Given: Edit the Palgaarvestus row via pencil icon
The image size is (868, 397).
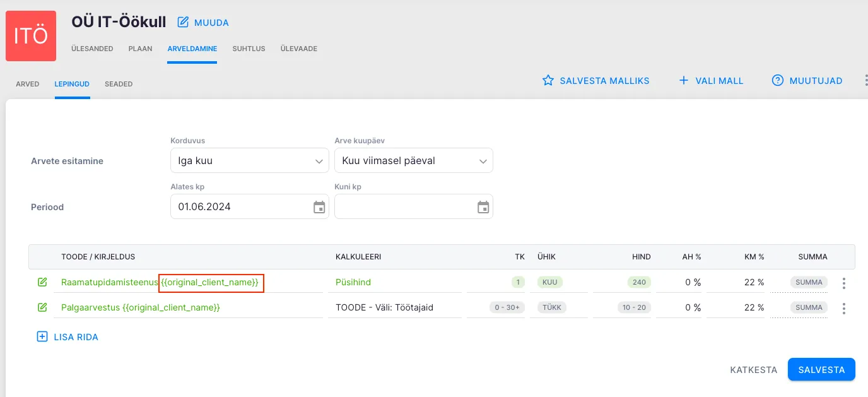Looking at the screenshot, I should (42, 307).
